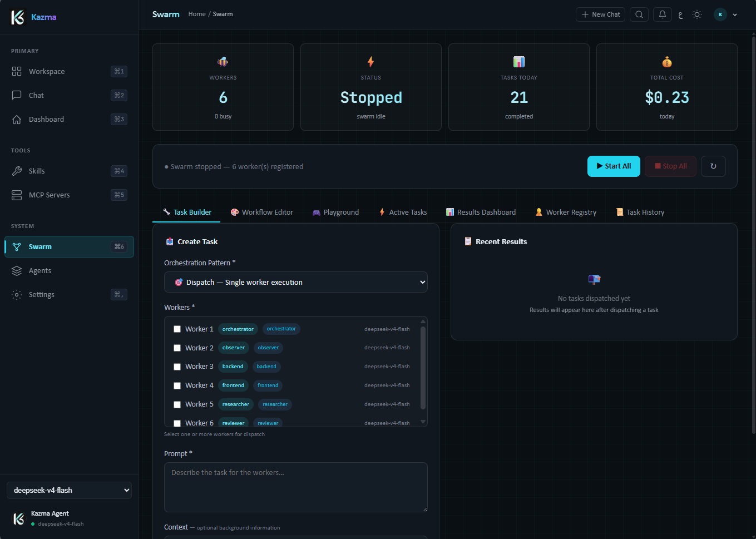The image size is (756, 539).
Task: Click the user avatar K
Action: 720,14
